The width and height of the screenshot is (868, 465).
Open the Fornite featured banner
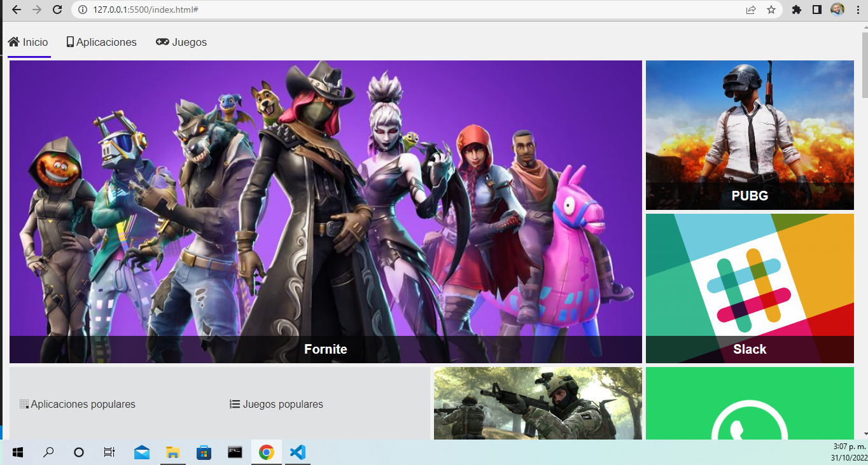326,212
